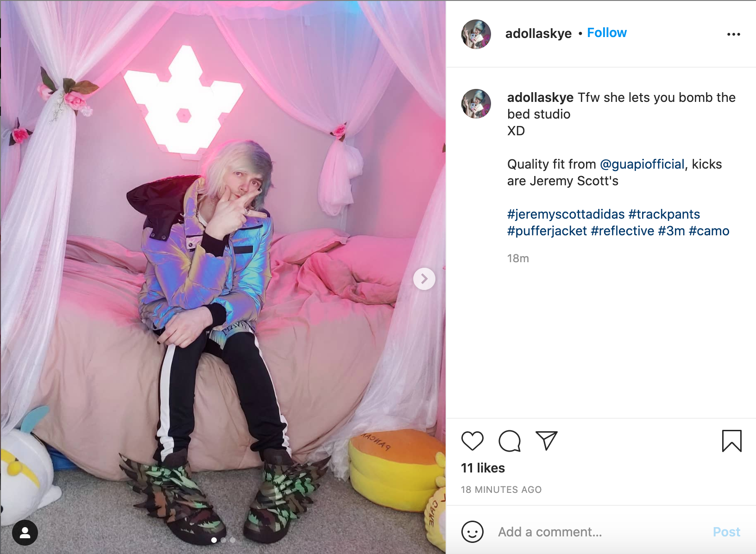
Task: Open adollaskye header profile picture
Action: click(x=476, y=34)
